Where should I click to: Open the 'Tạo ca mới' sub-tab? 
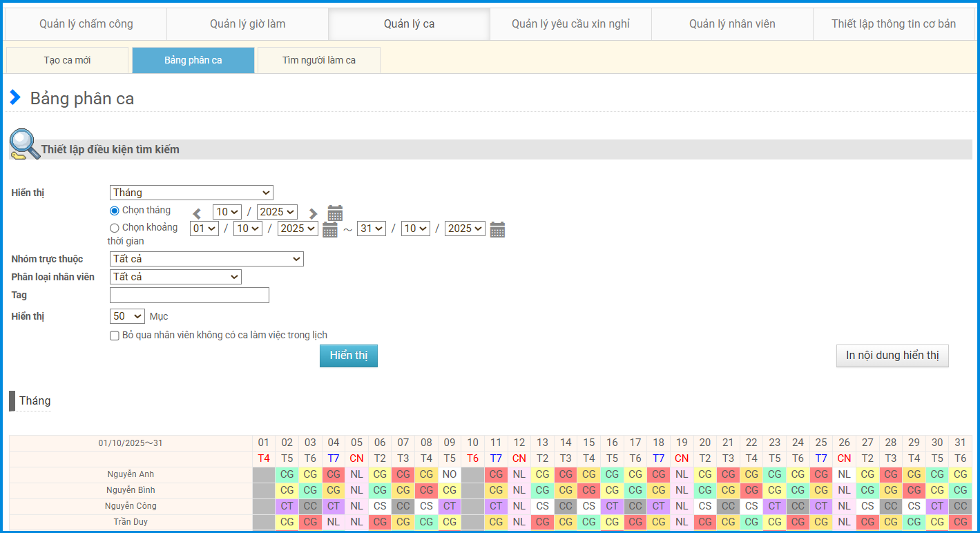pos(68,60)
